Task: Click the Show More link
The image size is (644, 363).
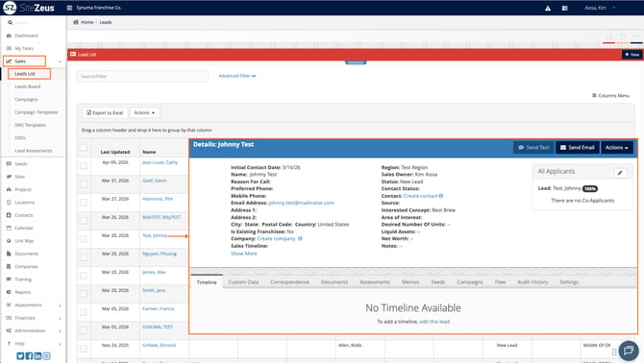Action: 243,254
